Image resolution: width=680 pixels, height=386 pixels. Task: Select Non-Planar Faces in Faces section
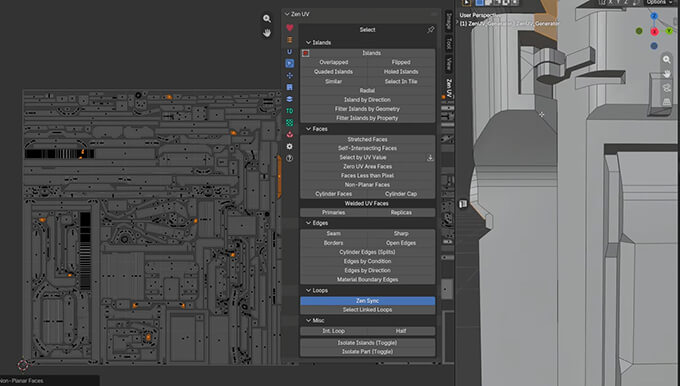pyautogui.click(x=367, y=185)
